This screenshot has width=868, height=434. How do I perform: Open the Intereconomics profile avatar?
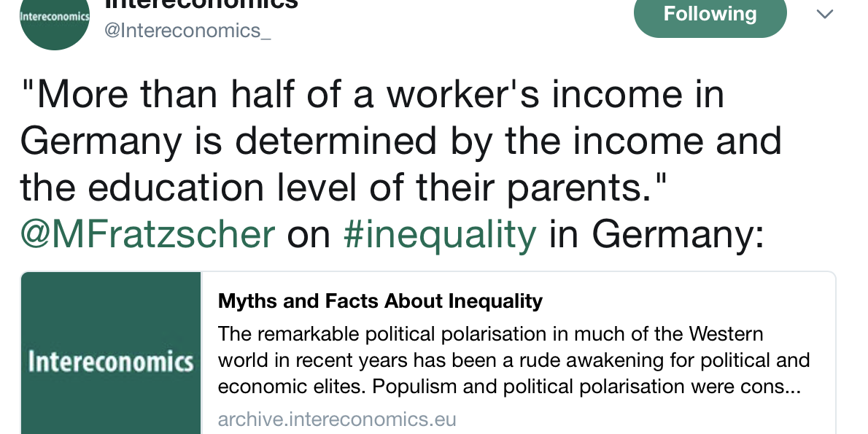[x=55, y=22]
